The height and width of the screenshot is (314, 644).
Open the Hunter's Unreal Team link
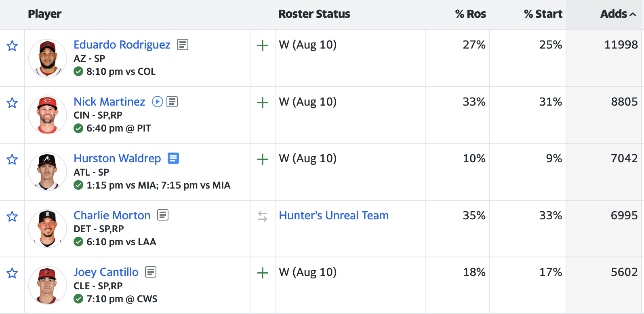pos(334,215)
